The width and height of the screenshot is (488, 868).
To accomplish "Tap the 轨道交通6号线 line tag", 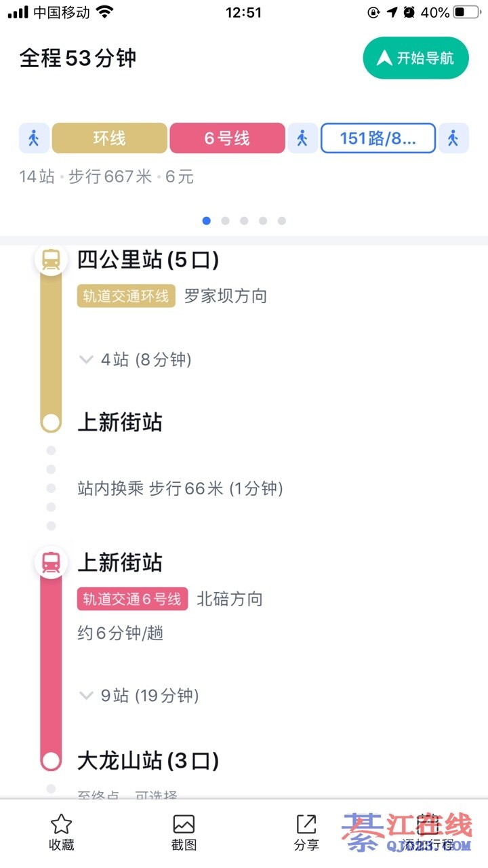I will coord(132,599).
